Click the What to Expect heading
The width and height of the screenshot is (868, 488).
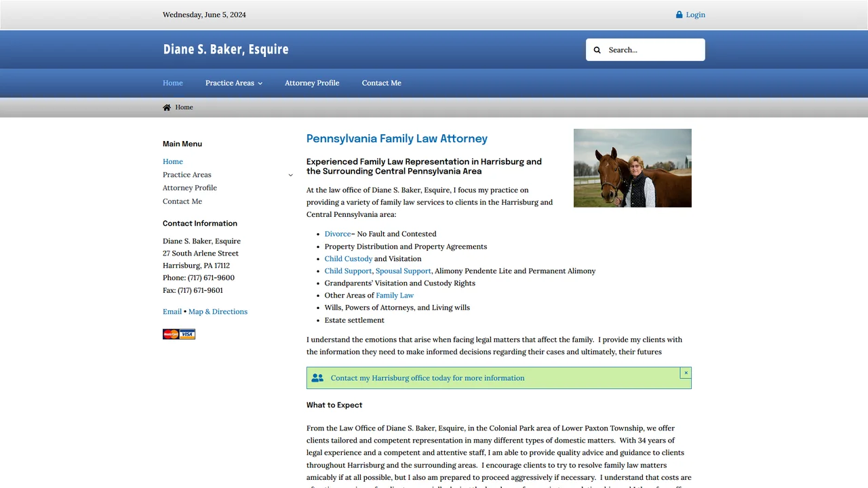[334, 405]
